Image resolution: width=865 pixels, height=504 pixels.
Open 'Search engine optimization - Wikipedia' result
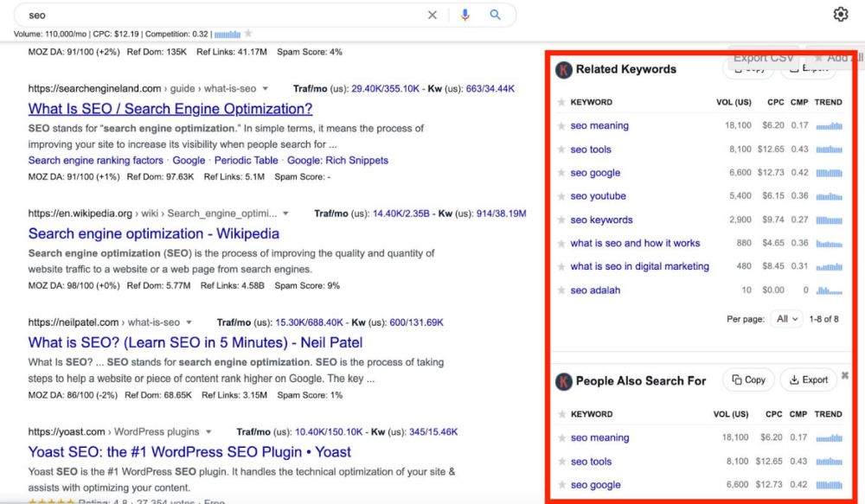coord(153,233)
